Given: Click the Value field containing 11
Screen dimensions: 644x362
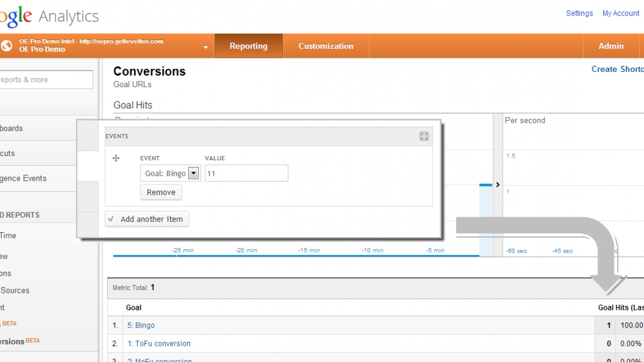Looking at the screenshot, I should (x=246, y=173).
